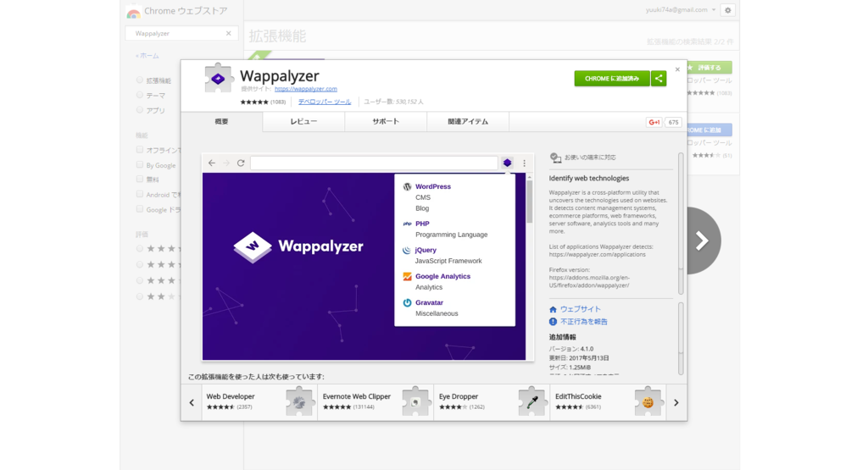Screen dimensions: 868x470
Task: Open the Web Developer extension card title
Action: (x=231, y=396)
